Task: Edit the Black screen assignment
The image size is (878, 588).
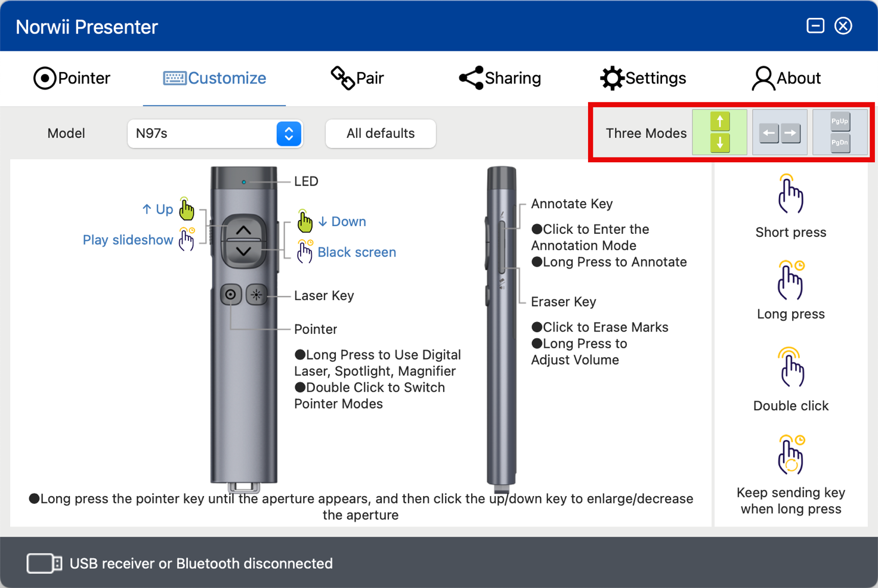Action: pos(357,252)
